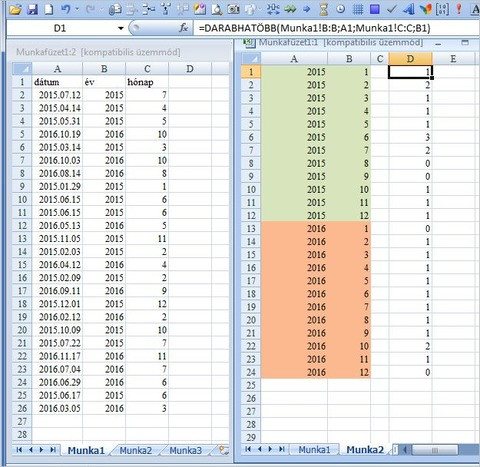Click the fx insert function button
Image resolution: width=480 pixels, height=467 pixels.
[x=184, y=28]
